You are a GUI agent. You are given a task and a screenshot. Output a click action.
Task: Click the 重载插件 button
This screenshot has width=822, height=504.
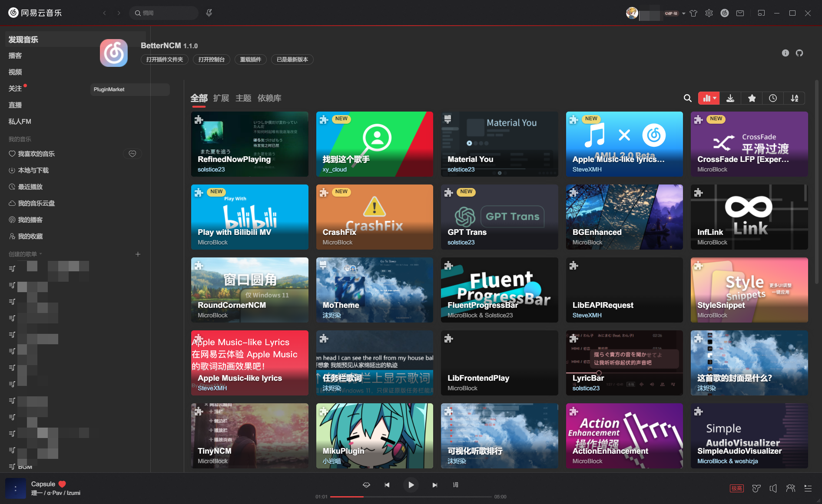(x=251, y=59)
